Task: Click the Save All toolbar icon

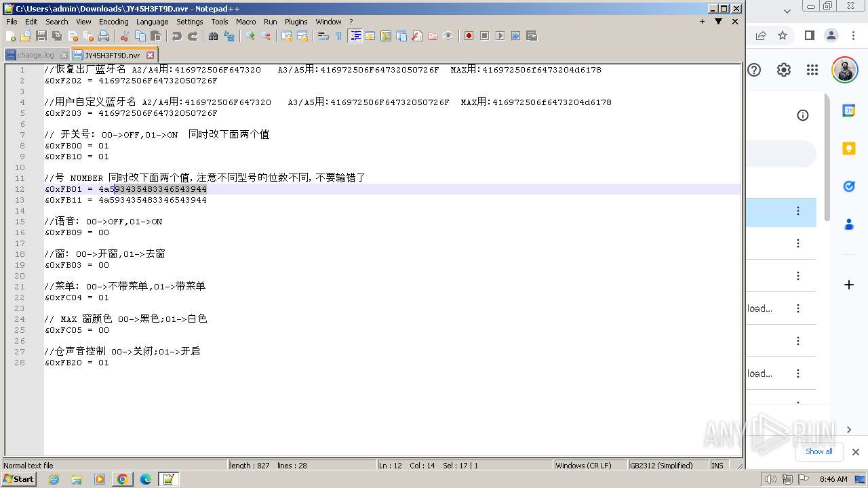Action: pyautogui.click(x=57, y=36)
